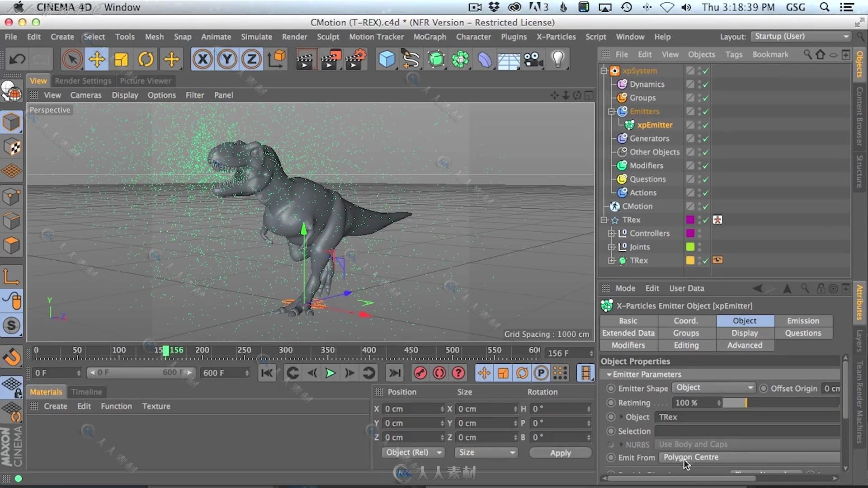
Task: Select the Texture mode checkered cube icon
Action: 12,147
